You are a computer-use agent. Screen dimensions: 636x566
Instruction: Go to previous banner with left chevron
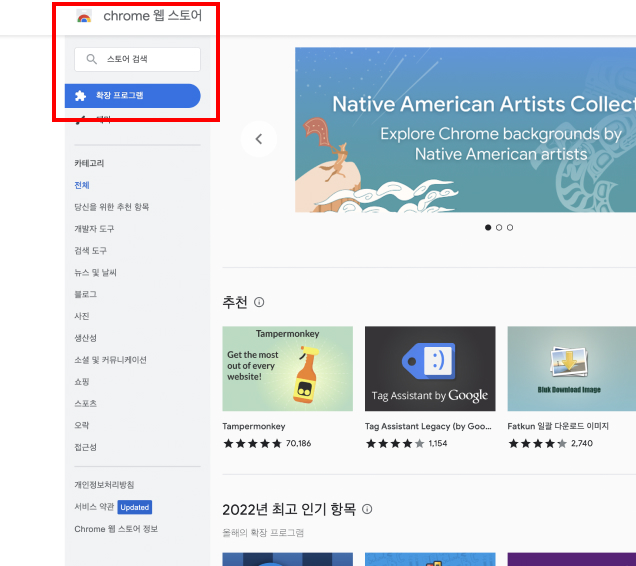[259, 139]
